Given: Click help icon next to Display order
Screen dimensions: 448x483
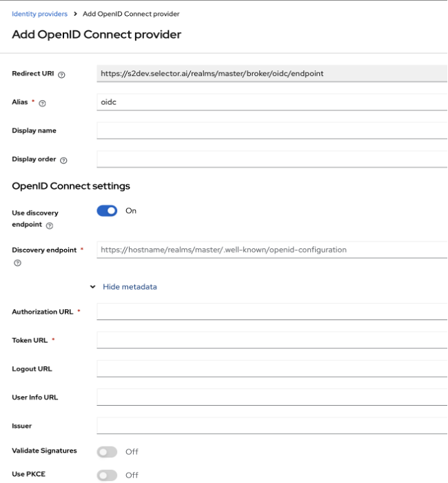Looking at the screenshot, I should point(64,160).
